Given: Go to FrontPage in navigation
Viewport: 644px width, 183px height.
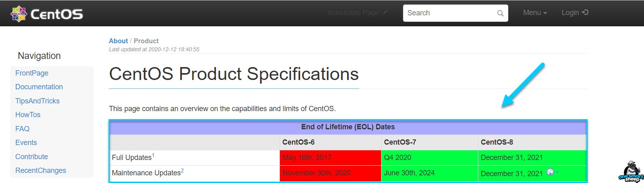Looking at the screenshot, I should tap(32, 73).
